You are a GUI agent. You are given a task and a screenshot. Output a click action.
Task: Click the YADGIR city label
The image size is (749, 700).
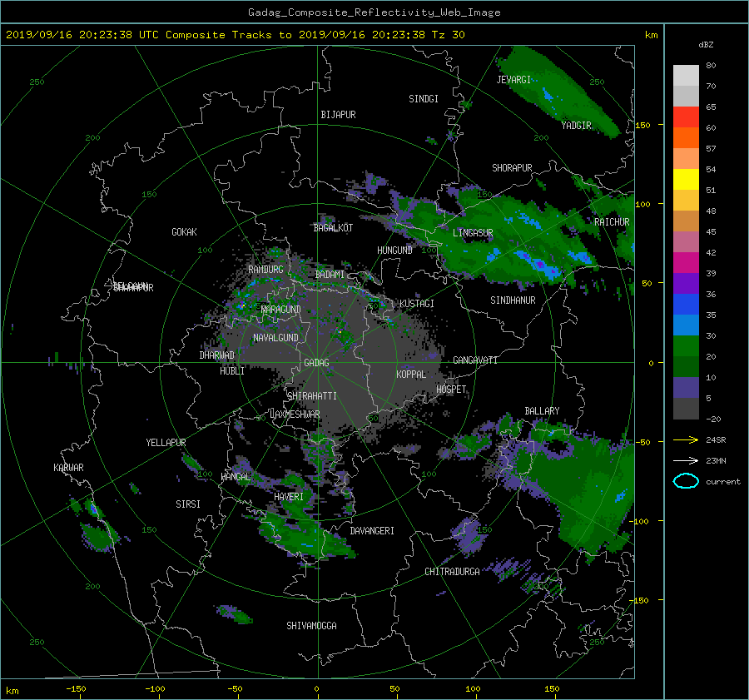click(576, 126)
